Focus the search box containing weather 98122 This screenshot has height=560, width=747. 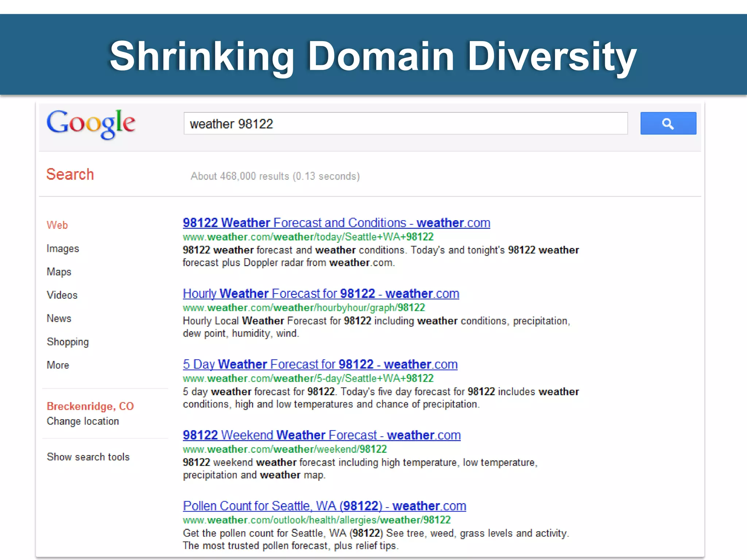coord(406,123)
